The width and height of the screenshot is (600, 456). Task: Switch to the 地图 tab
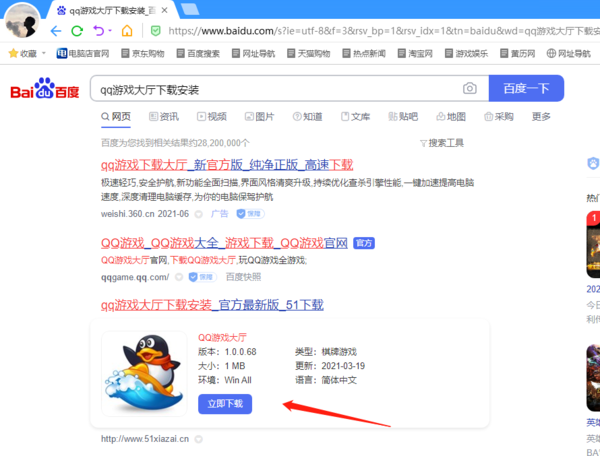451,116
